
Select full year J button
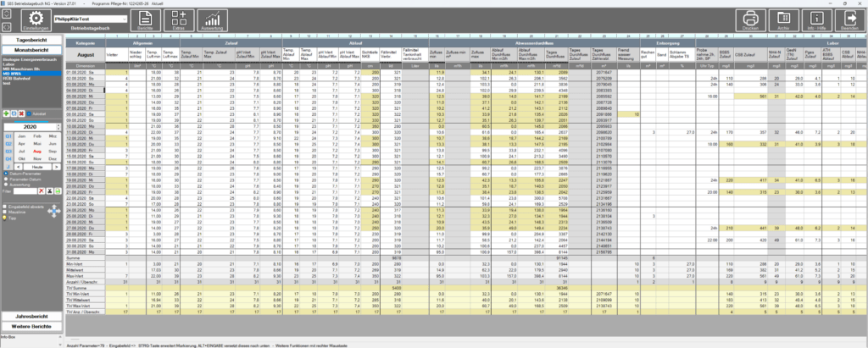[8, 166]
